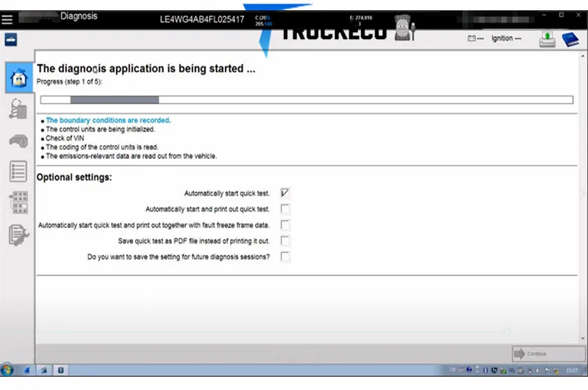
Task: Click 'Check of VIN' step
Action: [x=65, y=138]
